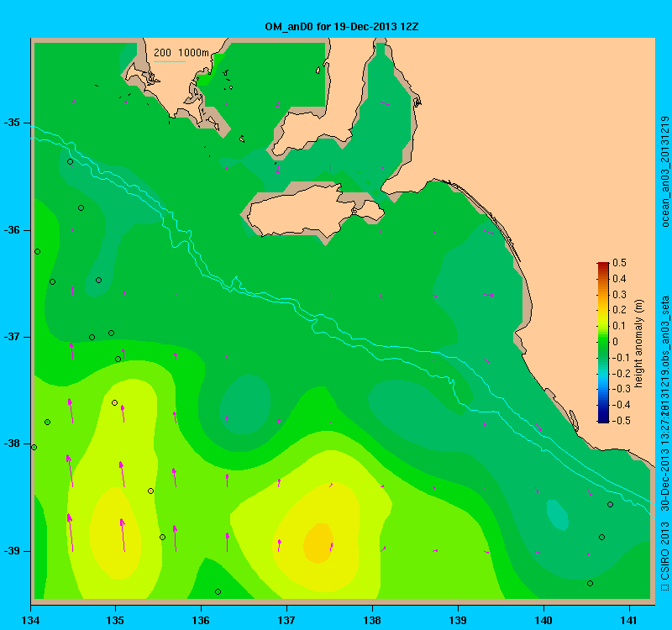Click the '-39' latitude label
Viewport: 672px width, 630px height.
(x=12, y=551)
